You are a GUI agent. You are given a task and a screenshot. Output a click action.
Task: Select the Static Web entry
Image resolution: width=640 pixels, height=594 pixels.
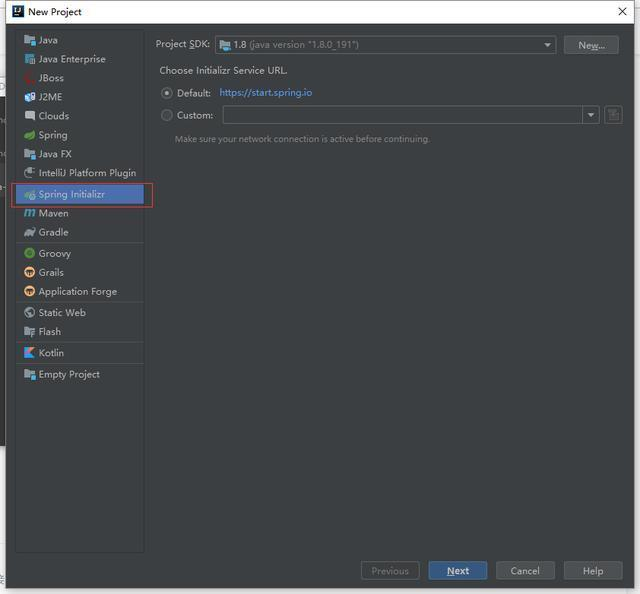click(x=80, y=313)
